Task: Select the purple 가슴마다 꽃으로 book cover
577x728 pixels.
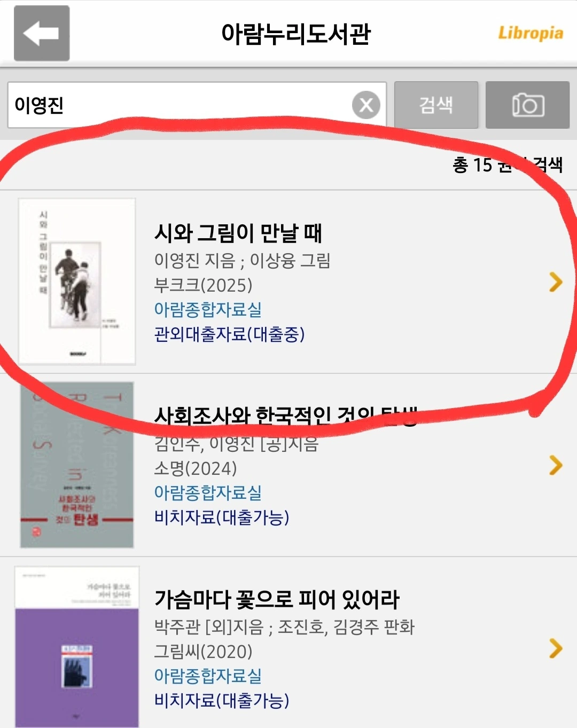Action: click(x=77, y=647)
